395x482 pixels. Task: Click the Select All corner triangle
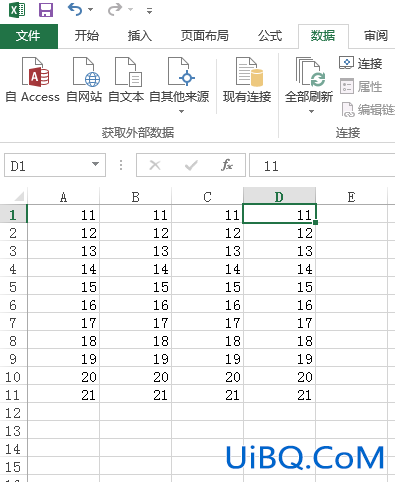tap(18, 196)
